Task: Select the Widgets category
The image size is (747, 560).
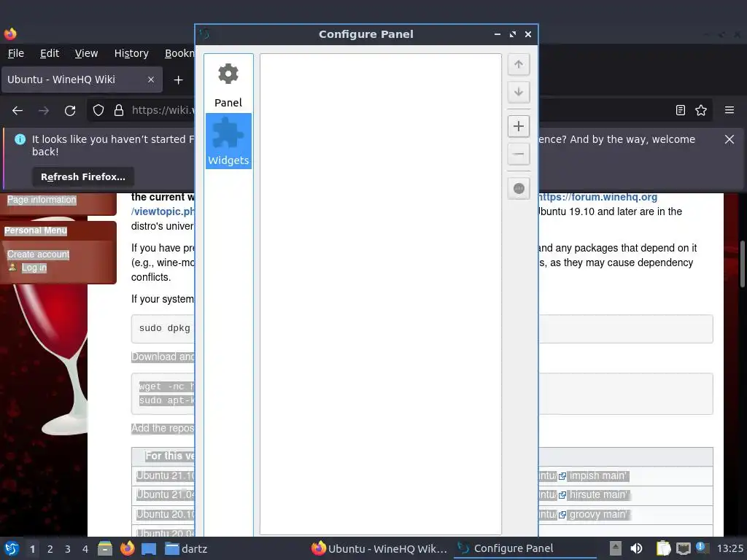Action: pyautogui.click(x=228, y=141)
